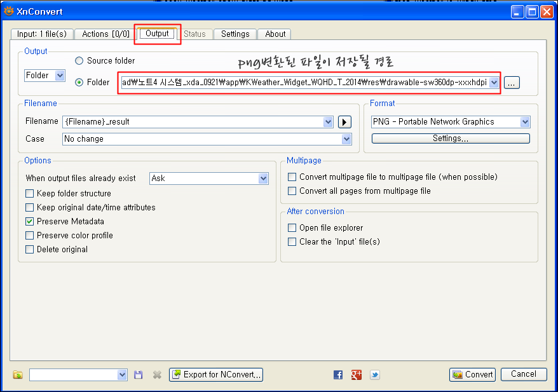Click the load script folder icon
The image size is (558, 392).
18,375
